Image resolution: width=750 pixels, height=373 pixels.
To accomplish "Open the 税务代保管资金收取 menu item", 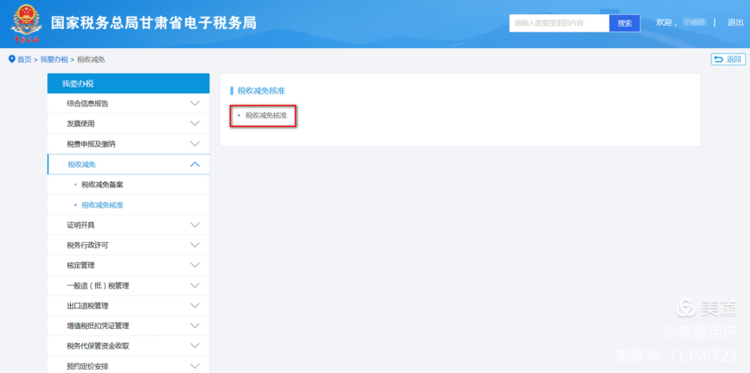I will (x=128, y=346).
